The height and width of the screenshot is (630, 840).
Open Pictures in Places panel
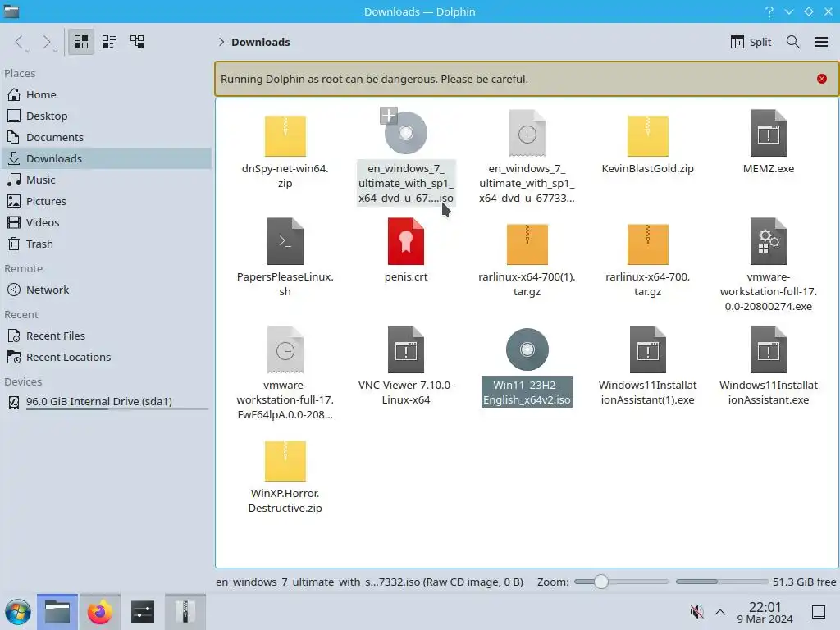tap(106, 202)
